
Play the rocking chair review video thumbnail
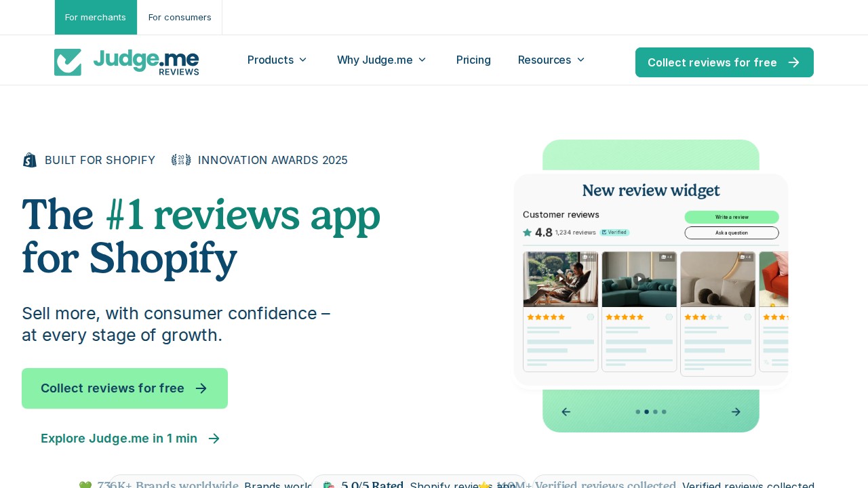(561, 279)
